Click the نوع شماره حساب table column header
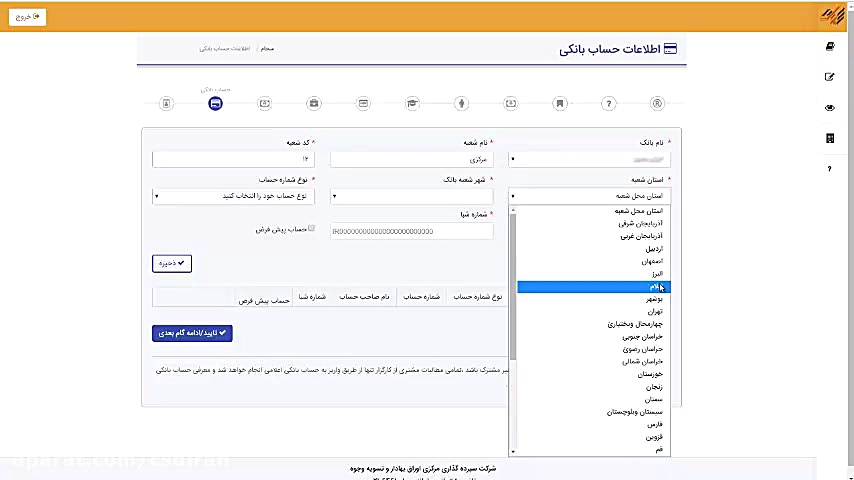This screenshot has width=854, height=480. [x=478, y=297]
